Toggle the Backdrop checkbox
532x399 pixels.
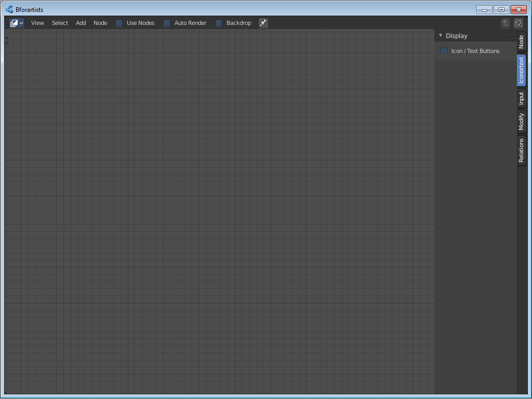pos(219,23)
